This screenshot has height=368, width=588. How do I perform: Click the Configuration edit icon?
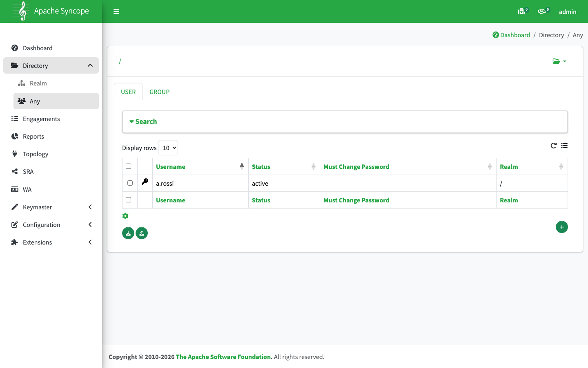[x=15, y=224]
